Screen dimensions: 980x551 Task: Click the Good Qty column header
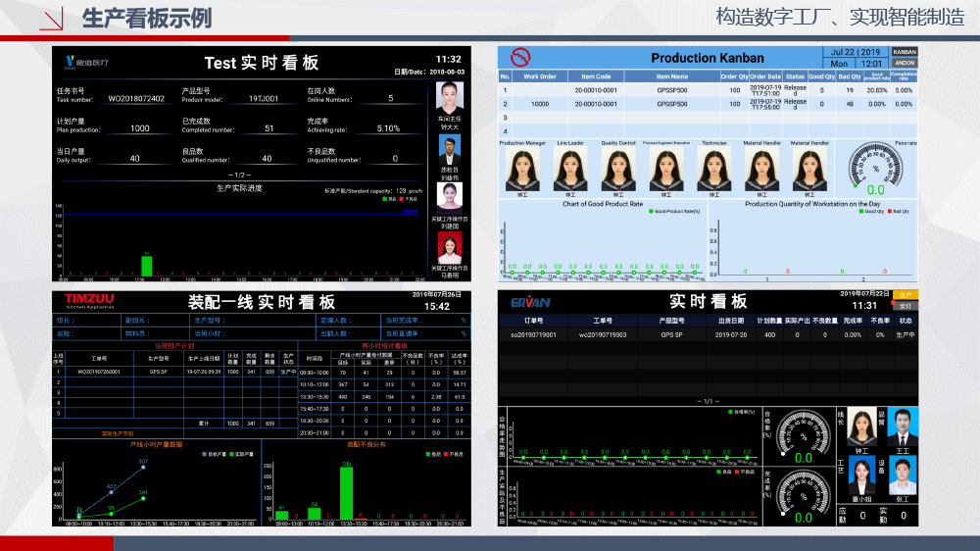point(821,76)
